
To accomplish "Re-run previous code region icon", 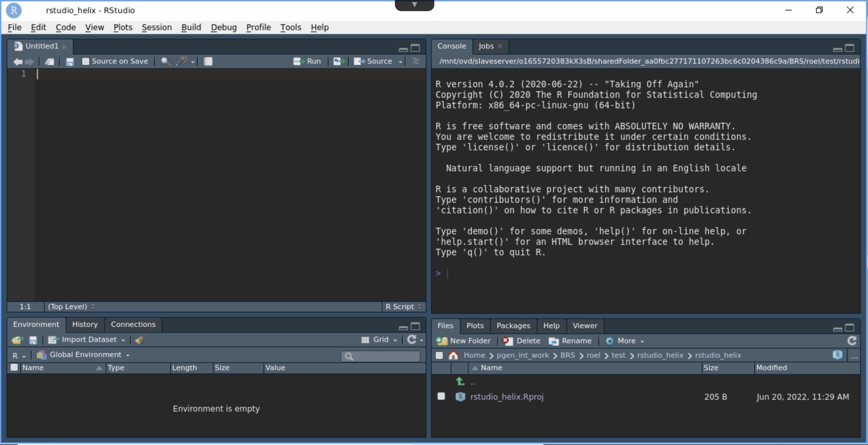I will (339, 61).
